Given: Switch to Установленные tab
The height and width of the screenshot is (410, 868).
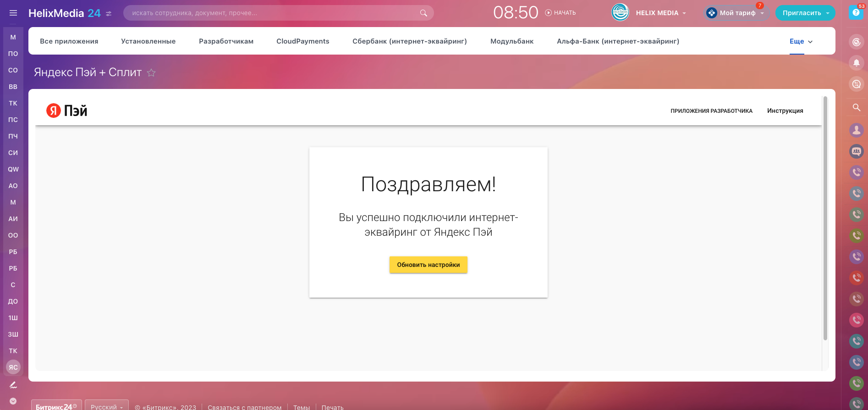Looking at the screenshot, I should coord(148,41).
